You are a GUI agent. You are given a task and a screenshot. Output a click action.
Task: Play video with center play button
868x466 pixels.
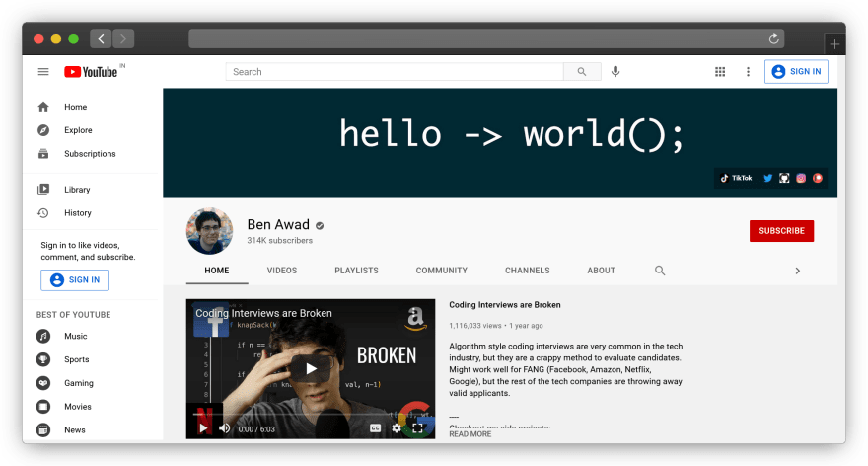(311, 368)
